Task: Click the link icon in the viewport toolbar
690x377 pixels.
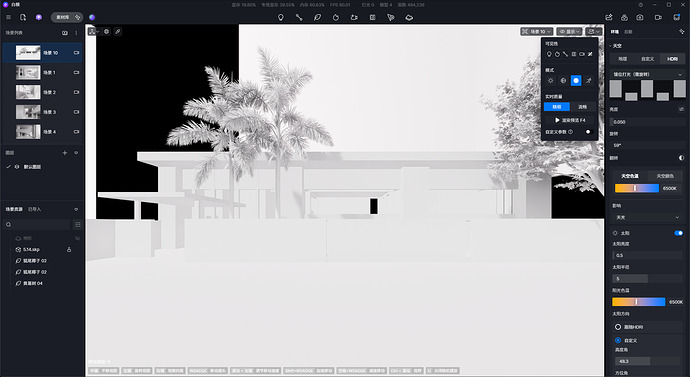Action: point(118,32)
